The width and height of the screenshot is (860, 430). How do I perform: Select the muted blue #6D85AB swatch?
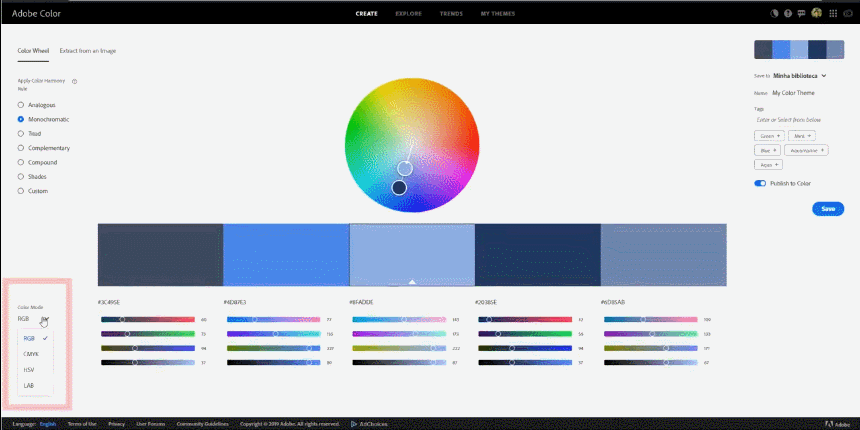pos(664,254)
